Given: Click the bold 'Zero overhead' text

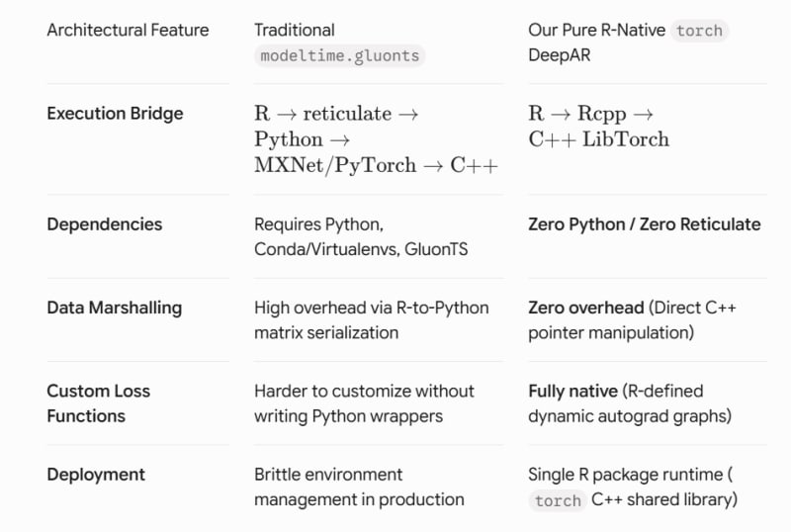Looking at the screenshot, I should pos(586,308).
